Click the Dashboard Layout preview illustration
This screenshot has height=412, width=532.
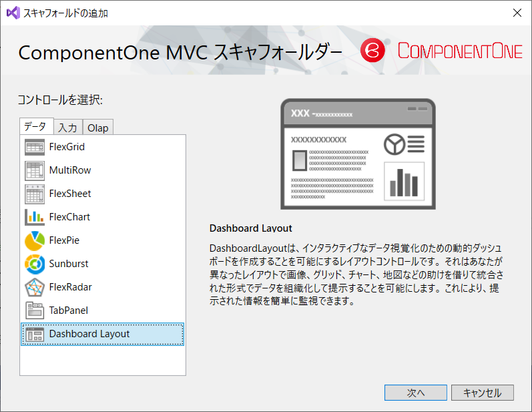pyautogui.click(x=358, y=154)
